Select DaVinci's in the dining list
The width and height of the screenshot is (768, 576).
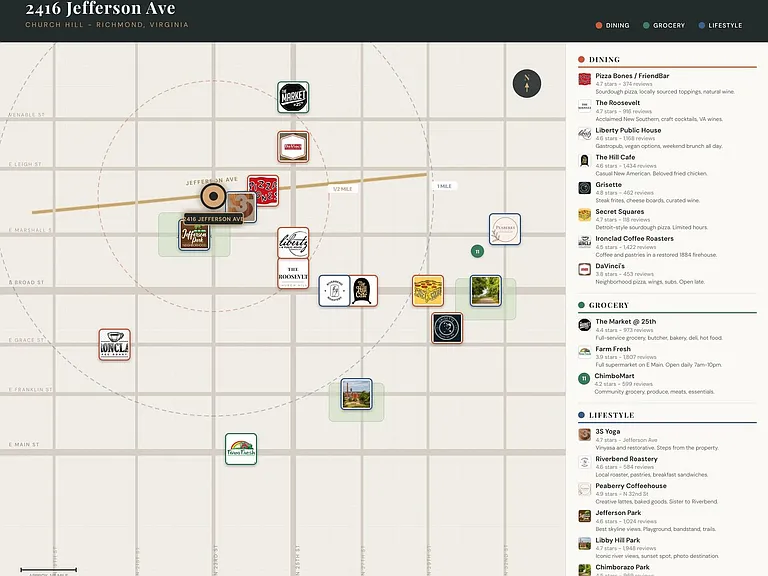tap(667, 274)
